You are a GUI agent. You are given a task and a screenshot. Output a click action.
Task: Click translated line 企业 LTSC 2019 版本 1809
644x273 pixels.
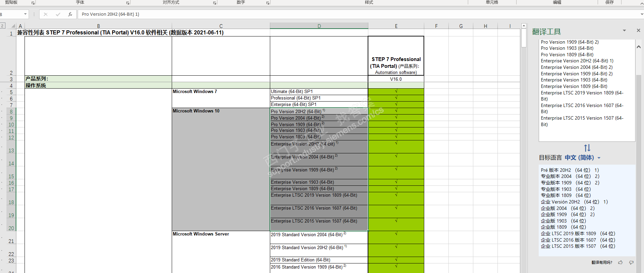(x=578, y=234)
